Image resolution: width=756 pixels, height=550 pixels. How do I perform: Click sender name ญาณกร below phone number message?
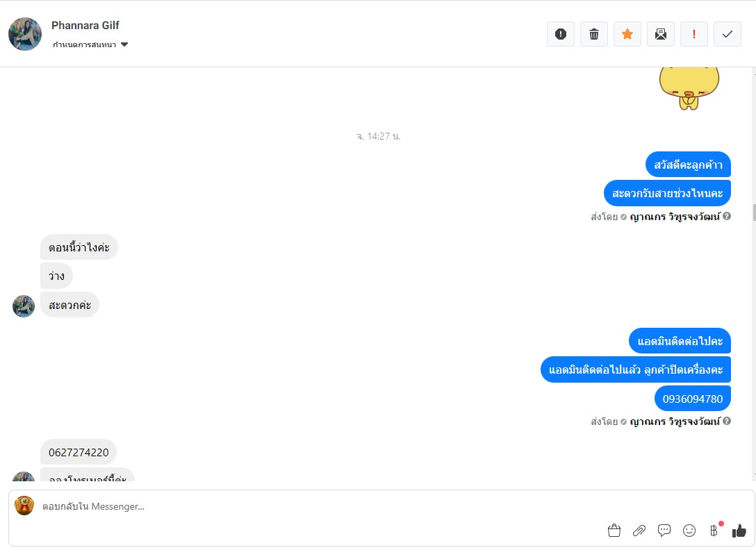tap(675, 422)
